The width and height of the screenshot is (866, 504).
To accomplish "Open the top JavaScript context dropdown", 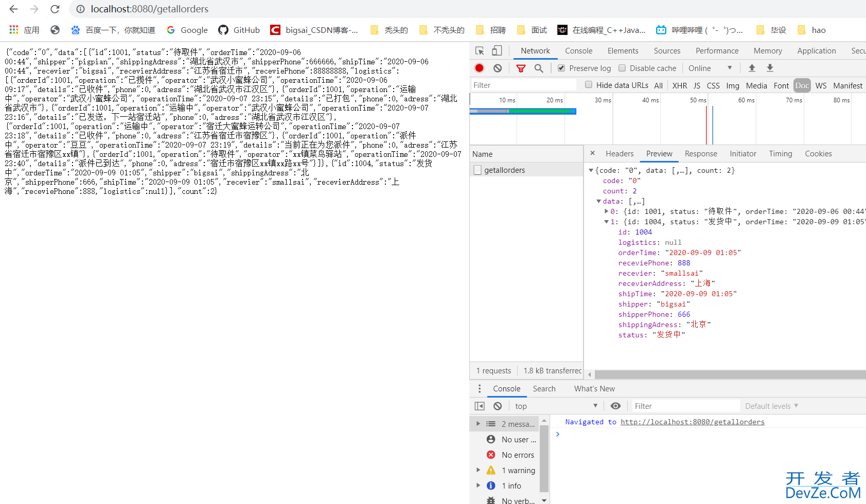I will [556, 406].
